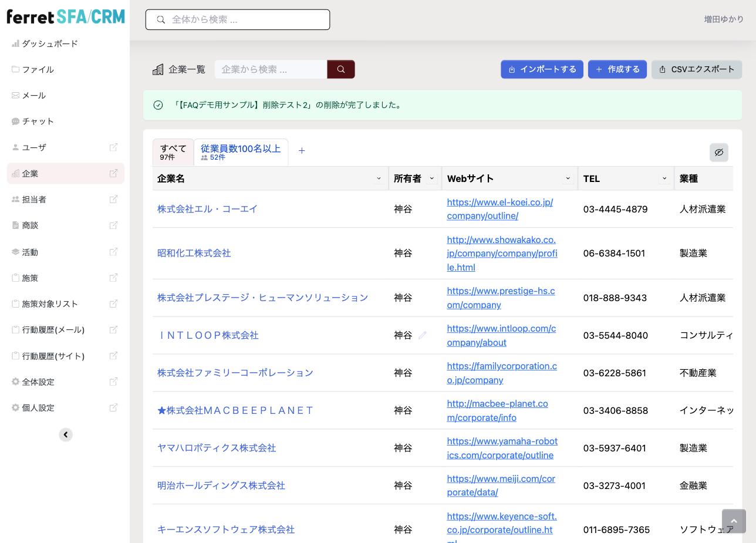The image size is (756, 543).
Task: Click the 作成する button
Action: point(617,69)
